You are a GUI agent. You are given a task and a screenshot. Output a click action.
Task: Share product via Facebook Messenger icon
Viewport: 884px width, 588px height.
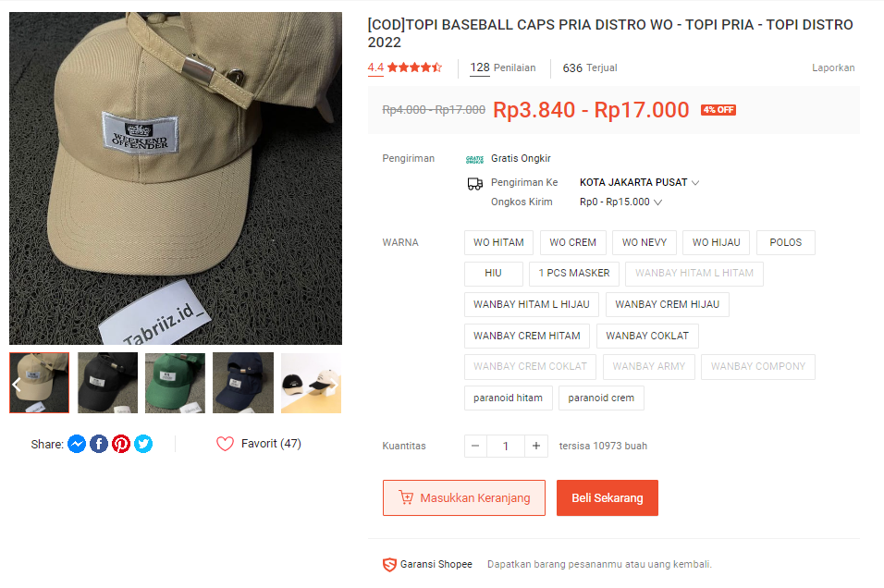pos(77,444)
